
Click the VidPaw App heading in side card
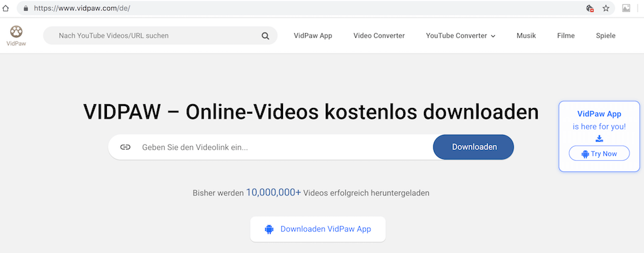[599, 114]
